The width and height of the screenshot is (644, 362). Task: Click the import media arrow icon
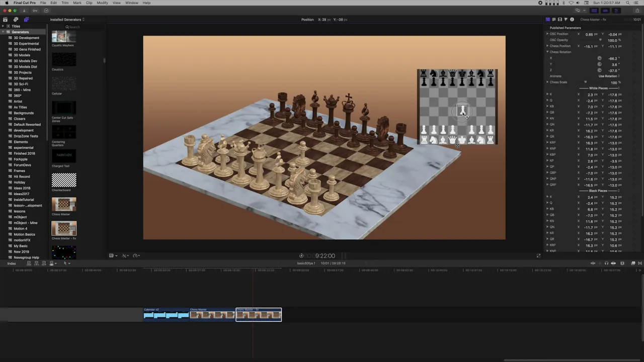[24, 11]
